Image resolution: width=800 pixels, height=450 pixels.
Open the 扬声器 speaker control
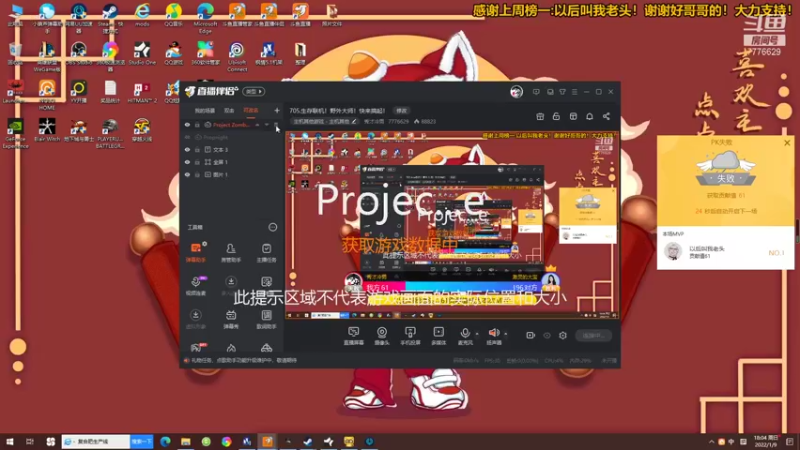(493, 336)
